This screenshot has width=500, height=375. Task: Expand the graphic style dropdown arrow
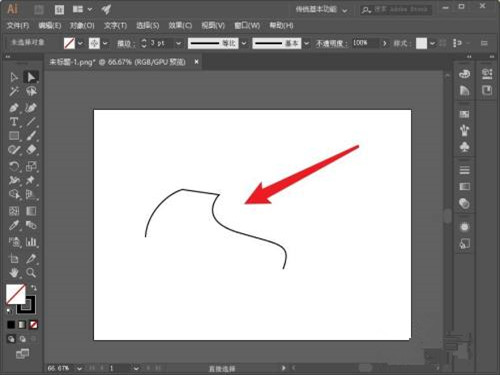[x=432, y=43]
